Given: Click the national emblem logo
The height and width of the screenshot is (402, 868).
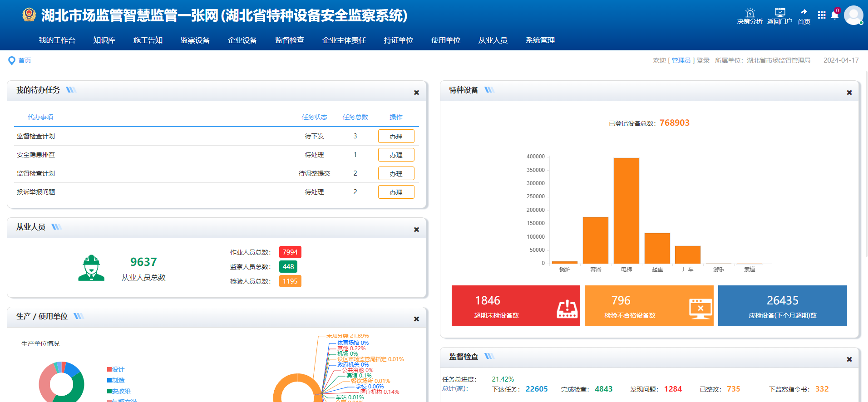Looking at the screenshot, I should pyautogui.click(x=29, y=15).
